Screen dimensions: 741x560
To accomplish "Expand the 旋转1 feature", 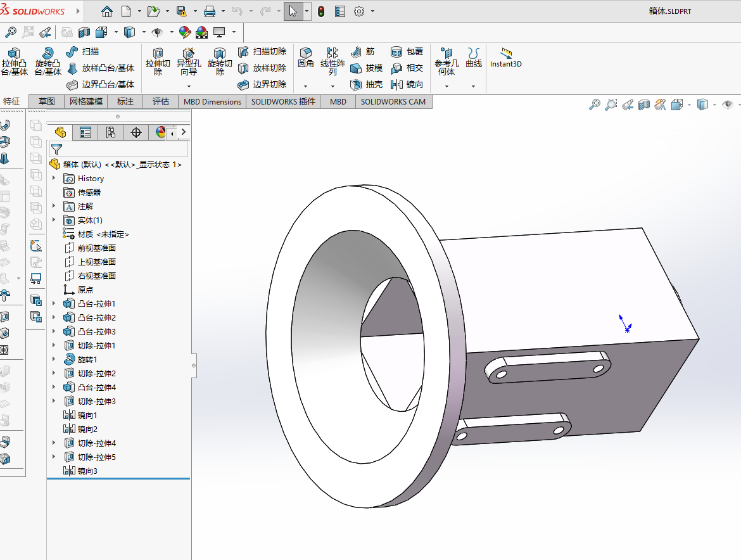I will (x=54, y=359).
